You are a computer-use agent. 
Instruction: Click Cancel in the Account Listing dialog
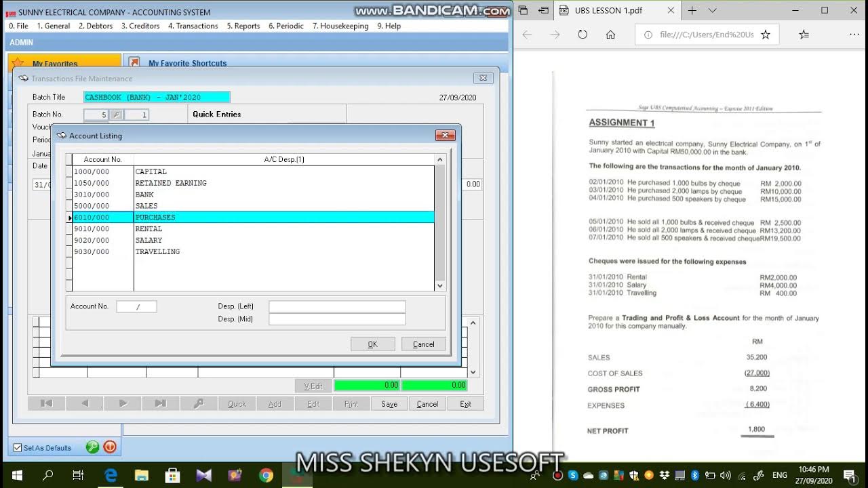[x=424, y=344]
